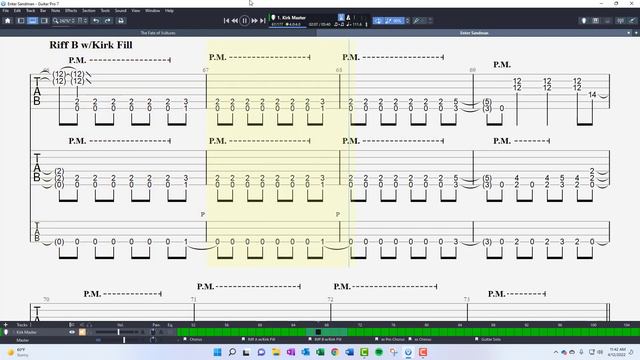The width and height of the screenshot is (640, 360).
Task: Switch to the Enter Sandman tab
Action: click(x=474, y=33)
